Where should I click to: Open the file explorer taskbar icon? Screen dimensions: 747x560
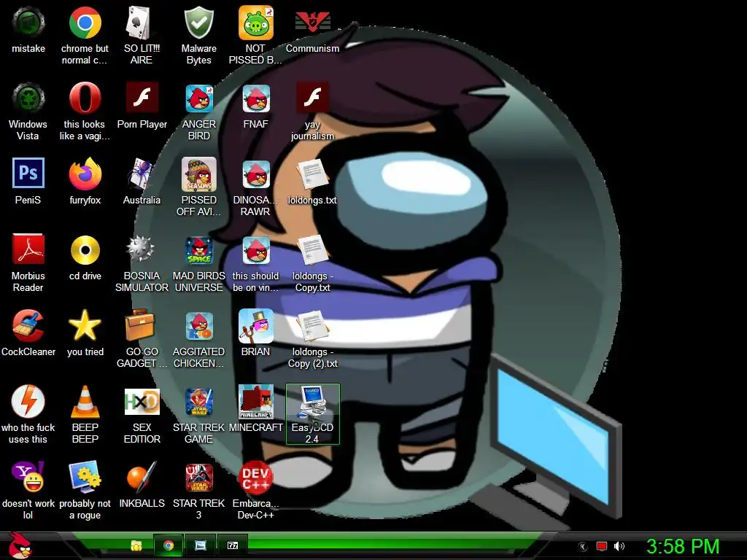click(136, 545)
